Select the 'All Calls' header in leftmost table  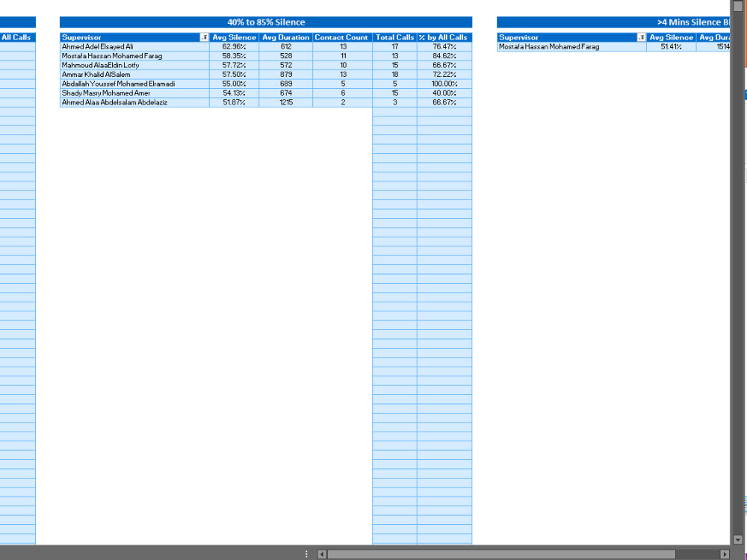tap(17, 37)
